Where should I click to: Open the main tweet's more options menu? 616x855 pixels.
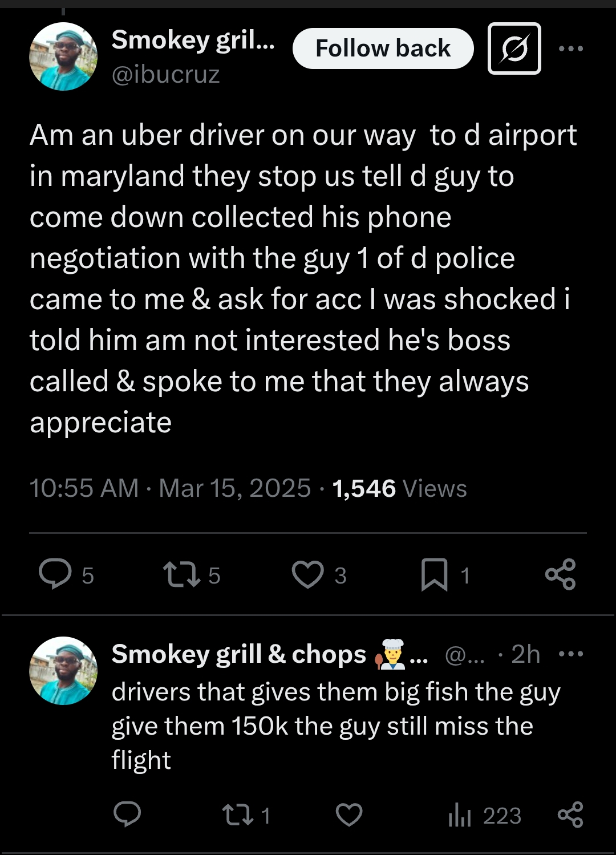pyautogui.click(x=570, y=48)
